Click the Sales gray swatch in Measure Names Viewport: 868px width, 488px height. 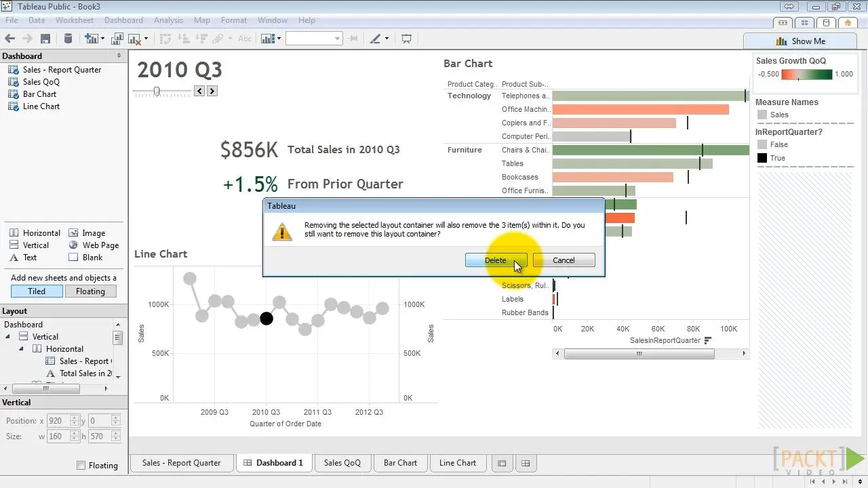[x=762, y=115]
